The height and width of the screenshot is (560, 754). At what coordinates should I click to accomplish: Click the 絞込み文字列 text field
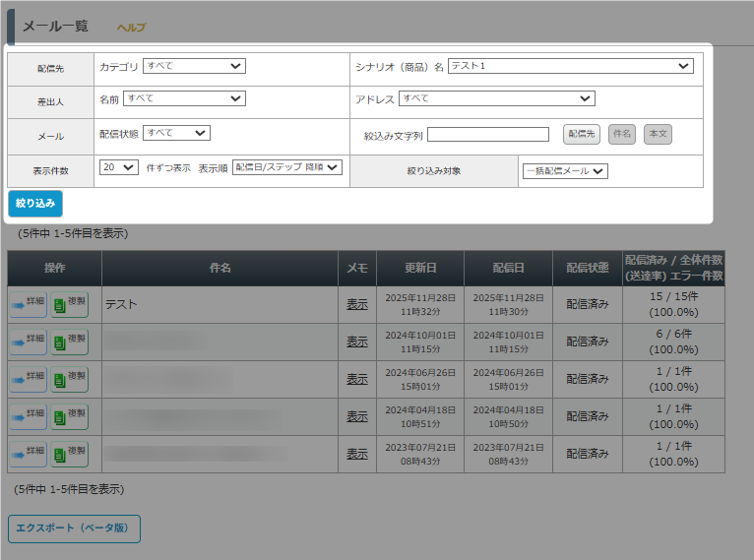tap(487, 135)
